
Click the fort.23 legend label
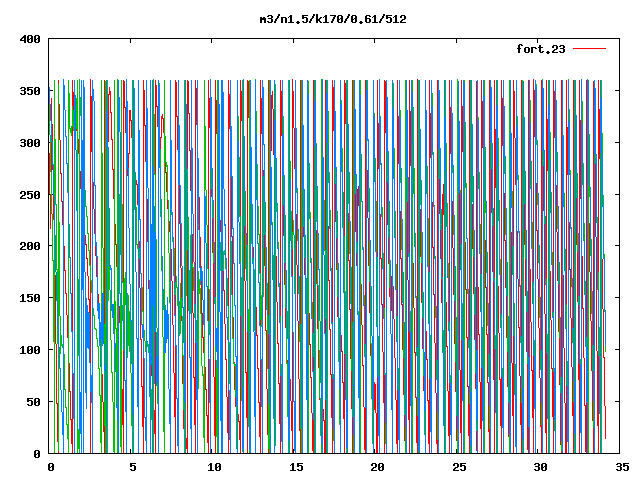coord(541,49)
